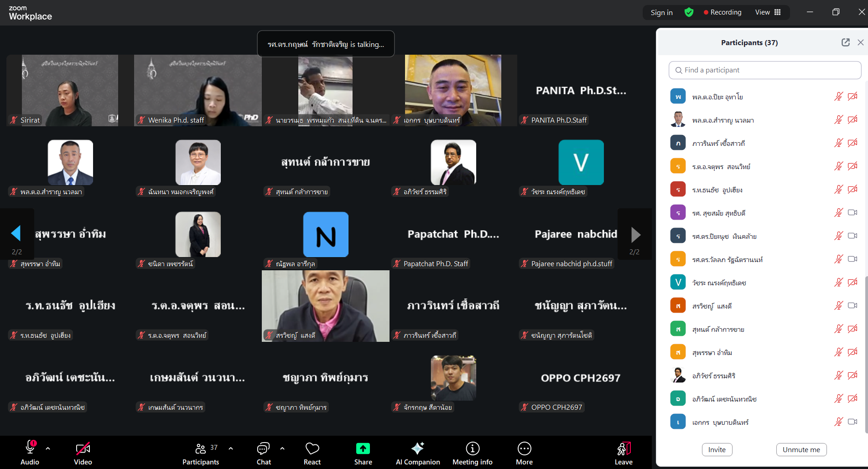868x469 pixels.
Task: Click the Find a participant search box
Action: point(765,70)
